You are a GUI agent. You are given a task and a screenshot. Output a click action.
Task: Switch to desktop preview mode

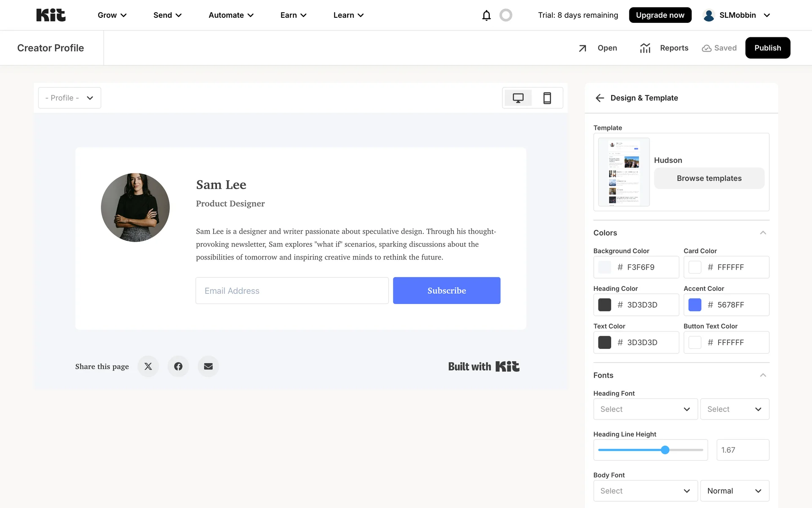(x=518, y=98)
